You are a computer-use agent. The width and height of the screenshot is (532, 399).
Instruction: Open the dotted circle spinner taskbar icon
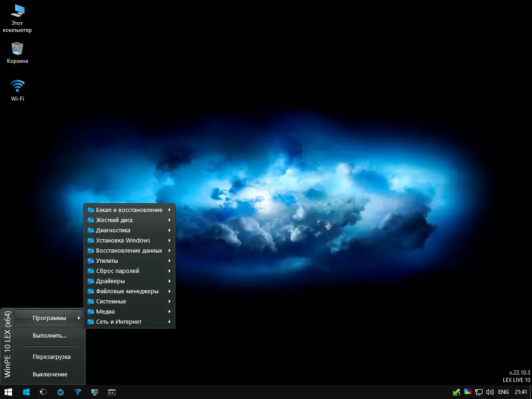point(43,392)
